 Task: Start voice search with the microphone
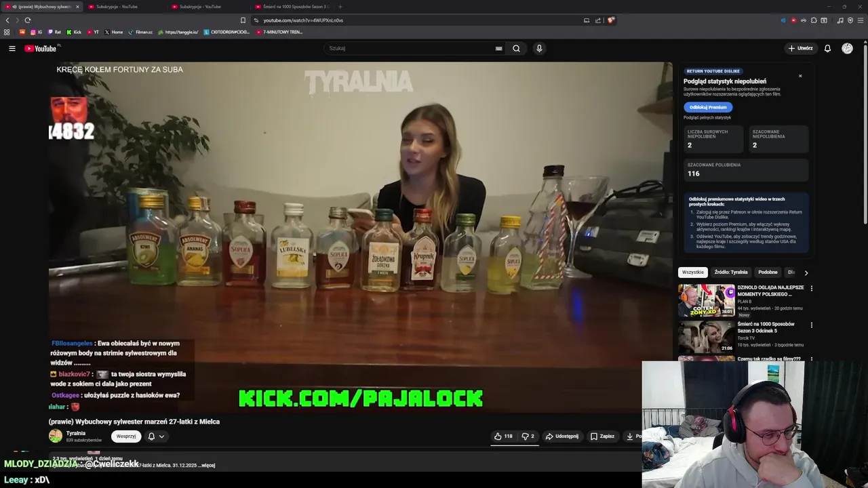(539, 48)
